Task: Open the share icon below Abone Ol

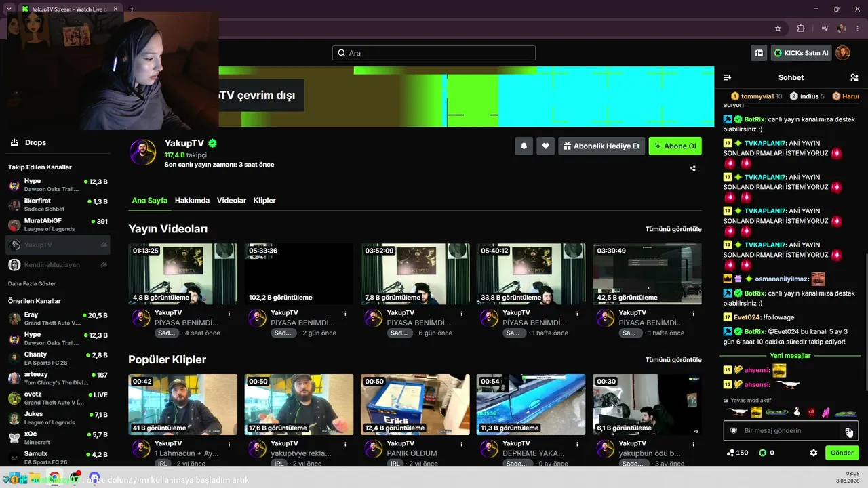Action: pyautogui.click(x=692, y=169)
